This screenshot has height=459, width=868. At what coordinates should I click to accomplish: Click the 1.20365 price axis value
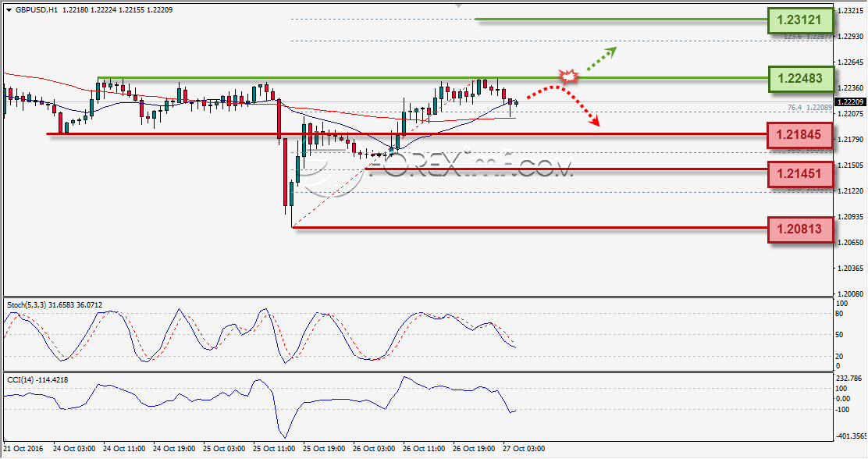coord(852,268)
